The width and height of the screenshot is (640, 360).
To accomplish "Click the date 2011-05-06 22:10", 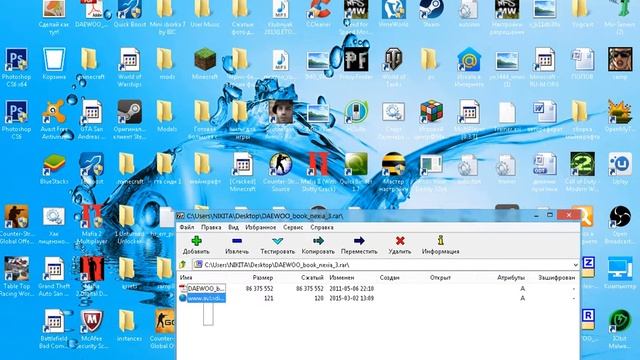I will (351, 289).
